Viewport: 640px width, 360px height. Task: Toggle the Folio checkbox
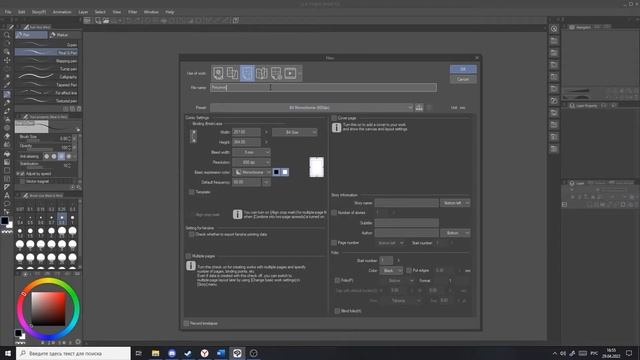337,280
